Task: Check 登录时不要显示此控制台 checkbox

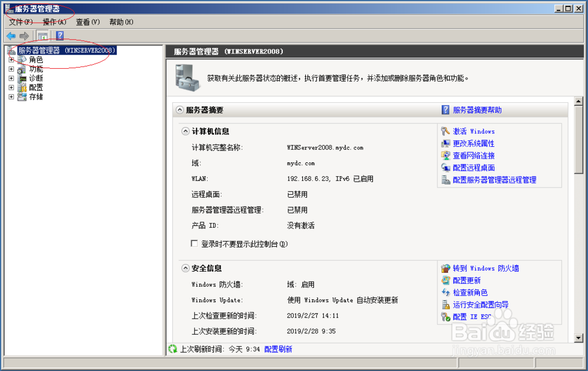Action: coord(195,243)
